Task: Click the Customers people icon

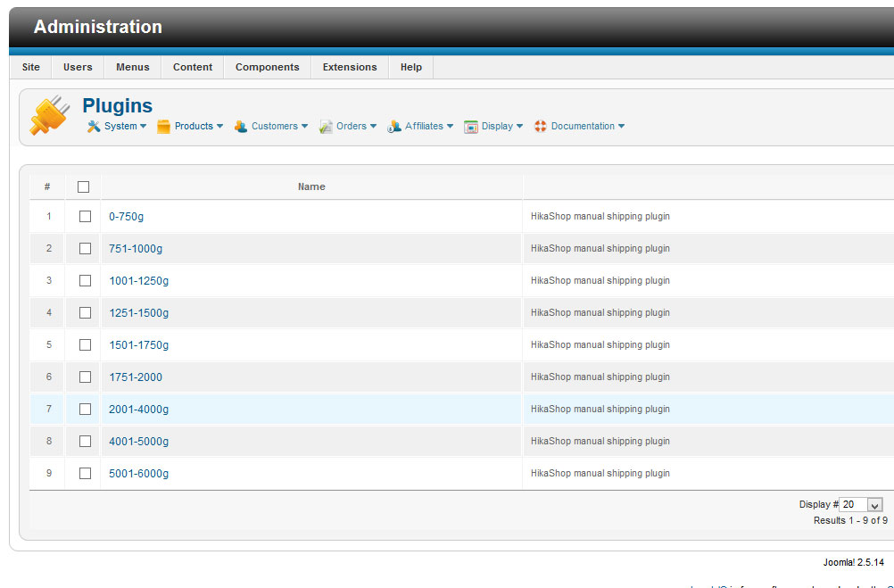Action: 241,127
